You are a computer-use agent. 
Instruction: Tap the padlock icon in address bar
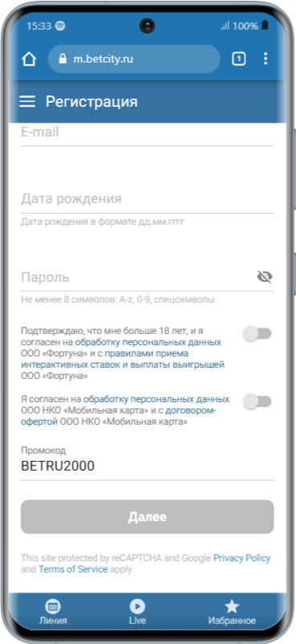click(63, 59)
